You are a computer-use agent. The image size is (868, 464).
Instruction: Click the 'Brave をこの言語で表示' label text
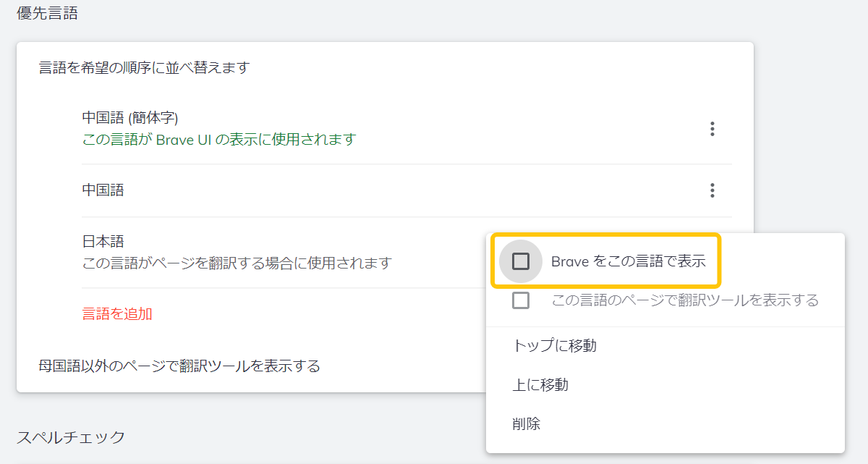tap(629, 261)
